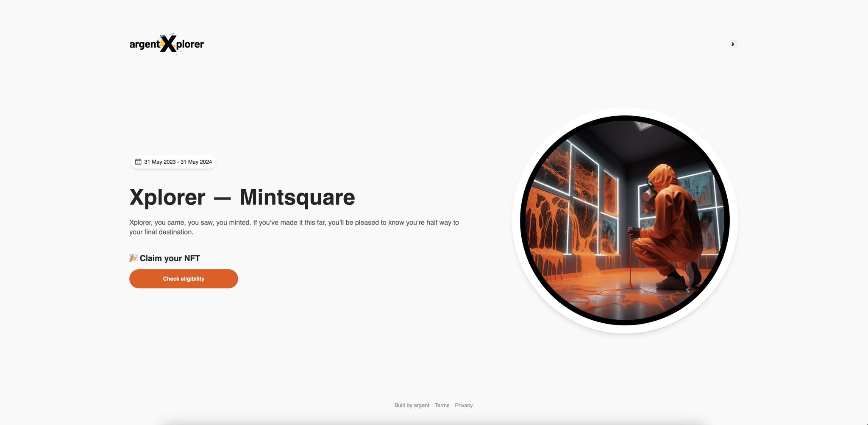Screen dimensions: 868x425
Task: Click the description starting 'Xplorer, you came'
Action: (x=294, y=227)
